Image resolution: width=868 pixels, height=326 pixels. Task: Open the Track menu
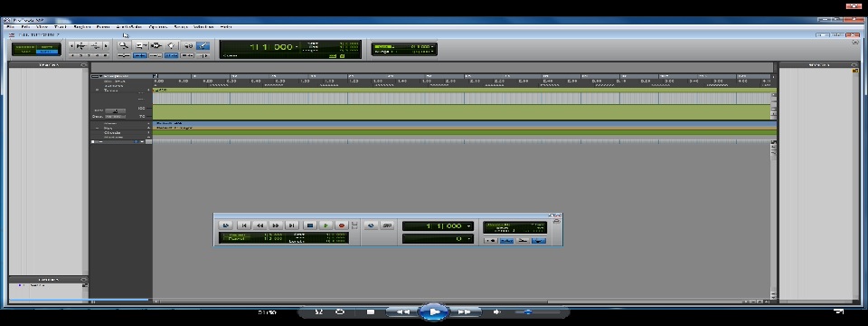[x=61, y=26]
